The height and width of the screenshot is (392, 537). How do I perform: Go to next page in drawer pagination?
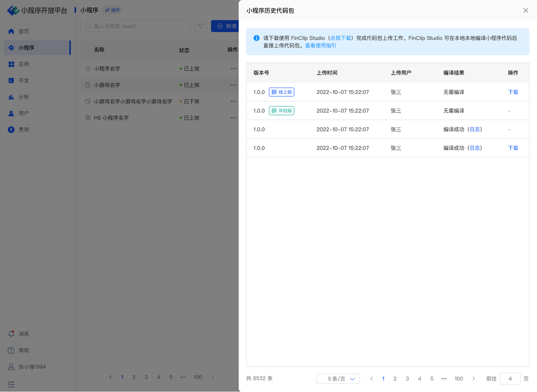[x=474, y=379]
